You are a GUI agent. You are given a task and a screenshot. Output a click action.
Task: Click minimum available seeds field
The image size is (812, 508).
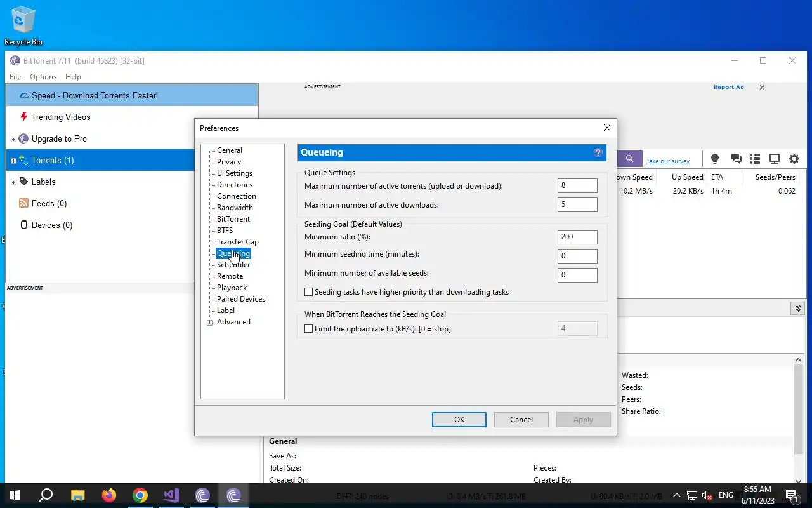click(x=577, y=275)
